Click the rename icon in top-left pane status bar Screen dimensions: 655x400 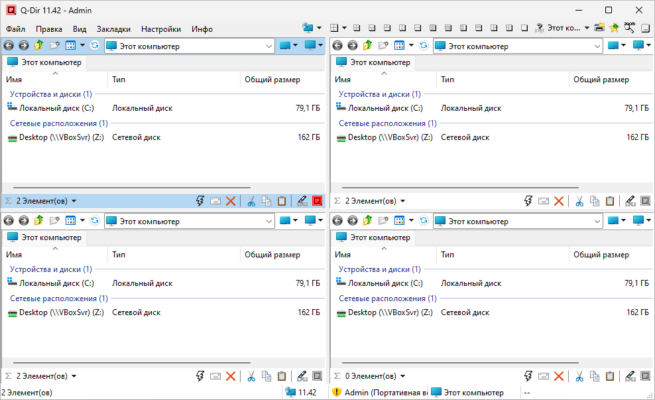click(216, 201)
